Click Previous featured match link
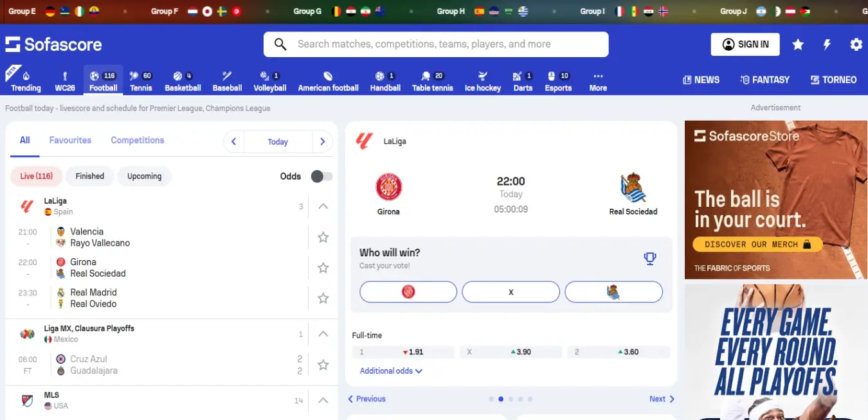The image size is (868, 420). pos(366,399)
